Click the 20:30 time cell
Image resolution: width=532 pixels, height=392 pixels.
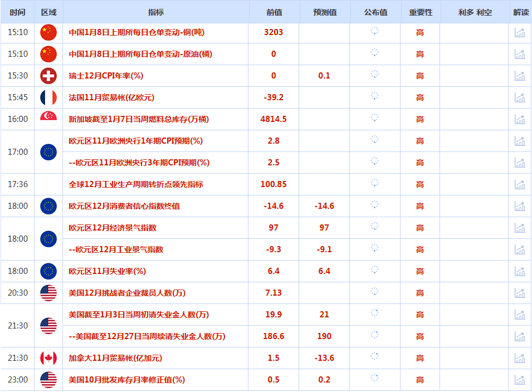(x=18, y=293)
